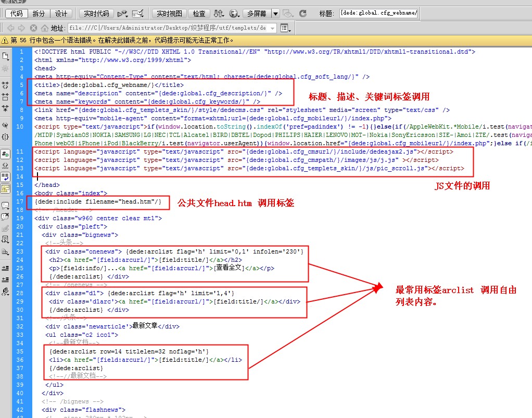Image resolution: width=532 pixels, height=418 pixels.
Task: Switch to the 设计 design view
Action: 61,14
